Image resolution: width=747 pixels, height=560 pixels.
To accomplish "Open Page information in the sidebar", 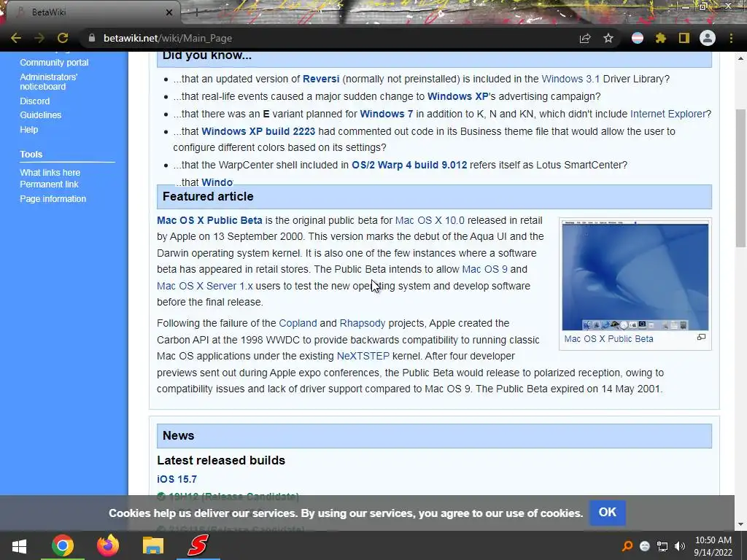I will [53, 198].
